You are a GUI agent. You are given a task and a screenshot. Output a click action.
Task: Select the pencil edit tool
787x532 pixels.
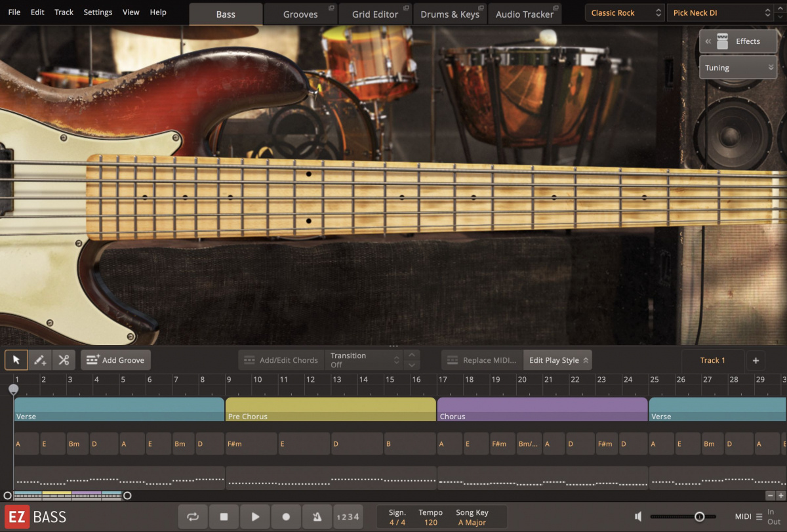coord(41,359)
